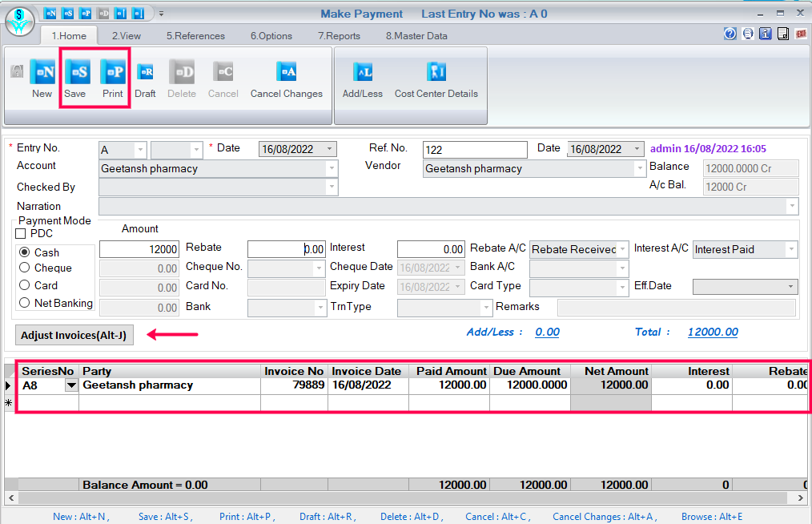Click the Save ribbon icon

click(77, 71)
